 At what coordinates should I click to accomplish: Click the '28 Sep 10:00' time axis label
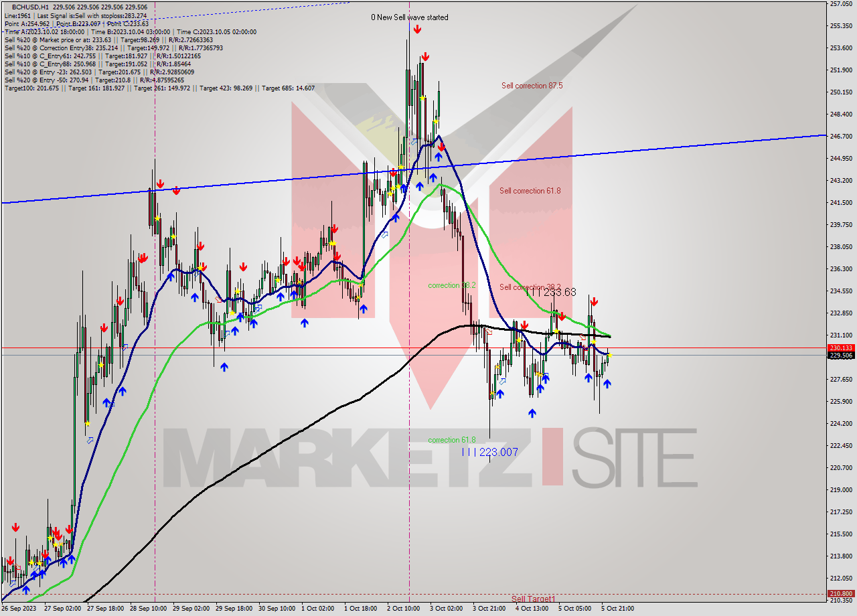[x=149, y=609]
